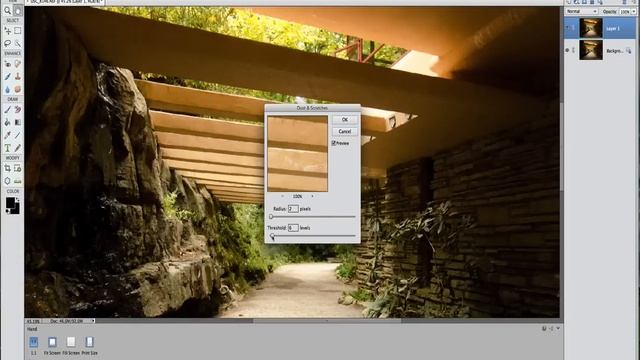Select the Zoom tool
This screenshot has width=640, height=360.
click(7, 10)
